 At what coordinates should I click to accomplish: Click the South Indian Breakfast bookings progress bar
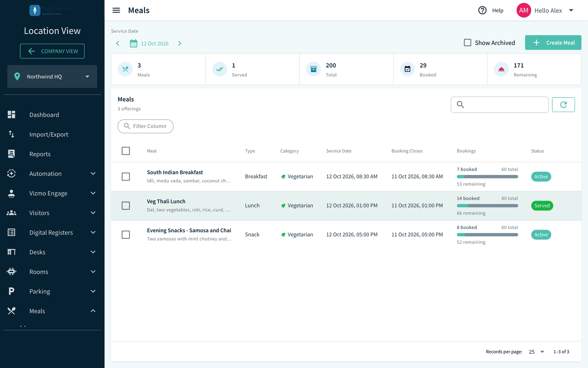tap(487, 177)
